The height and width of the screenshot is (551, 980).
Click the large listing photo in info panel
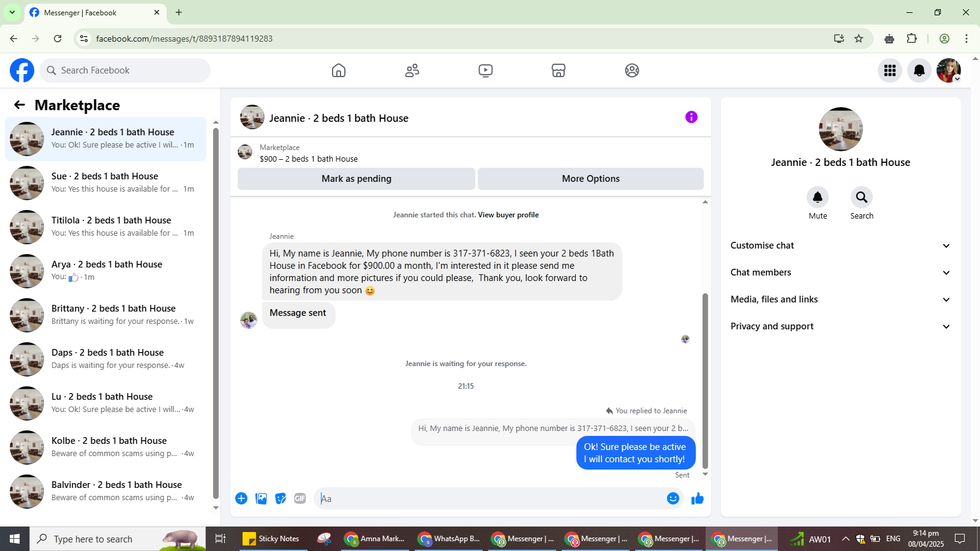[840, 129]
